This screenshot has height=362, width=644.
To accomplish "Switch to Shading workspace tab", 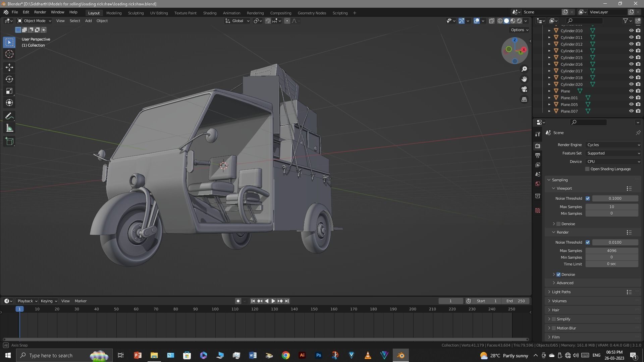I will pyautogui.click(x=210, y=13).
